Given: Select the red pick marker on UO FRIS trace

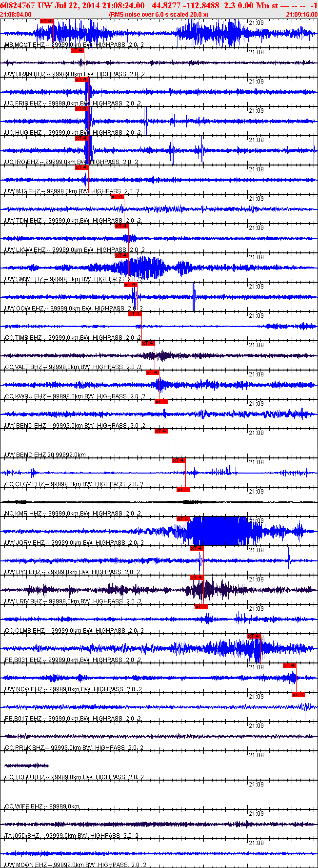Looking at the screenshot, I should point(82,80).
